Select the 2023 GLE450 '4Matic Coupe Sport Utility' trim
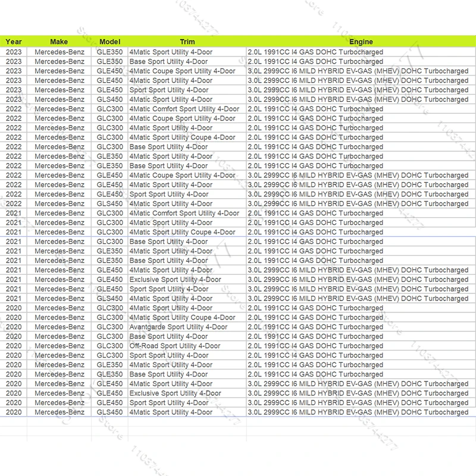 (187, 71)
